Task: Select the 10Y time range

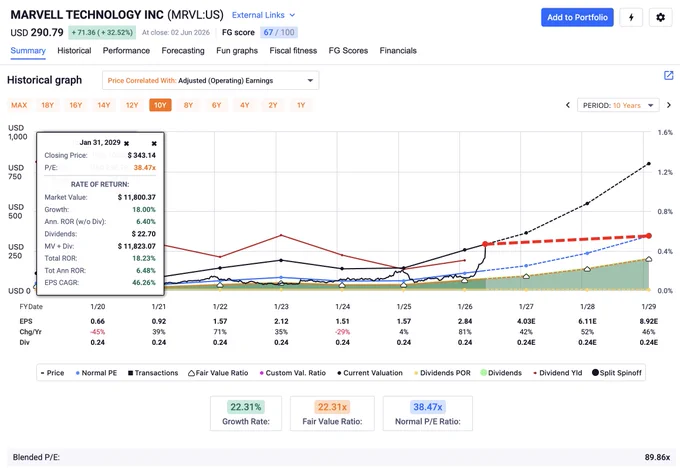Action: (x=160, y=105)
